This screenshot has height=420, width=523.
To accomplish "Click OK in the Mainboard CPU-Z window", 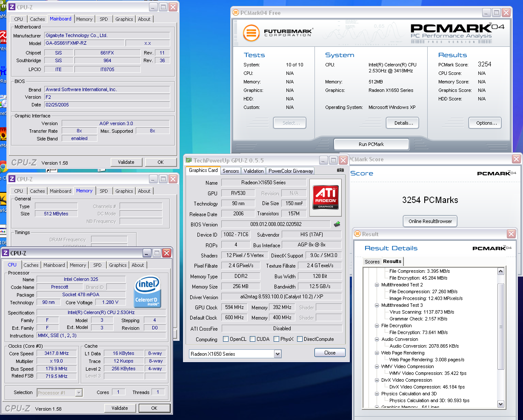I will click(x=160, y=162).
